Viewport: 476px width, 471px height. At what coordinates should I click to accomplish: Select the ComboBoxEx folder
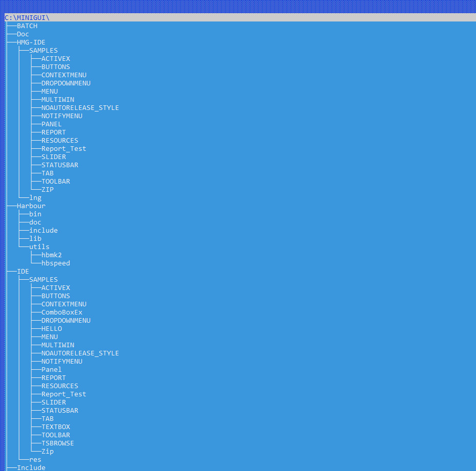(62, 312)
